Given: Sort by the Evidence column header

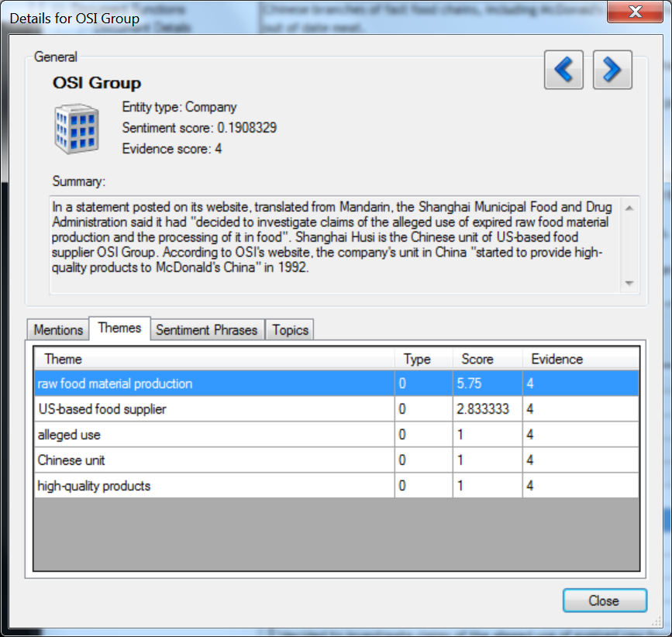Looking at the screenshot, I should [581, 359].
